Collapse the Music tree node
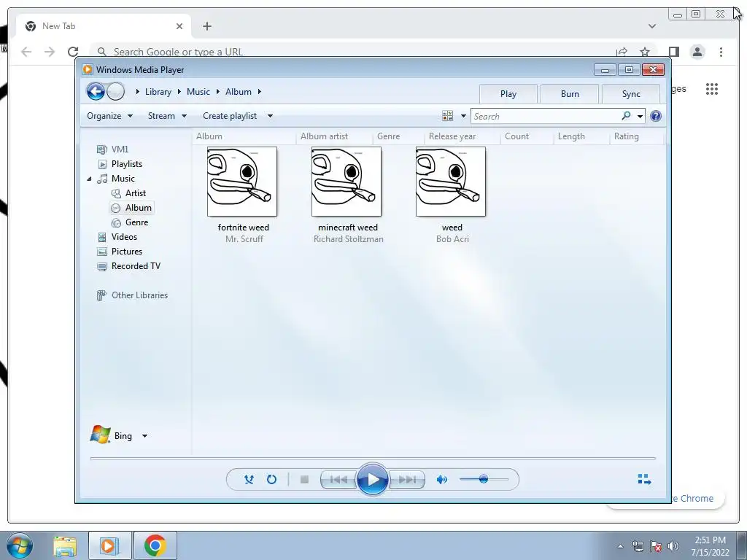 click(x=89, y=179)
